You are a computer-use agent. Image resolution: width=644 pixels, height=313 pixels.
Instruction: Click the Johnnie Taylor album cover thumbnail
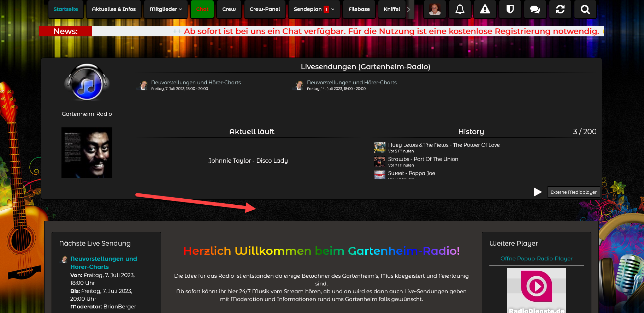pos(87,153)
